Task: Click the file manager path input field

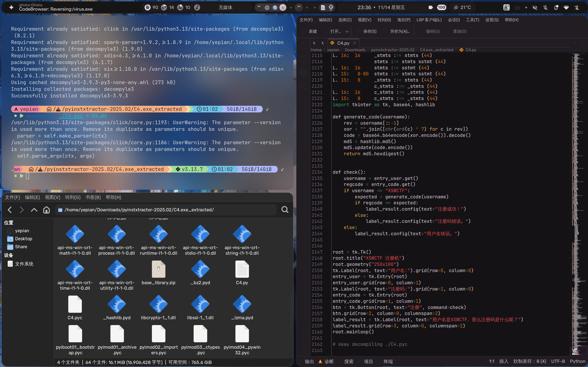Action: coord(168,209)
